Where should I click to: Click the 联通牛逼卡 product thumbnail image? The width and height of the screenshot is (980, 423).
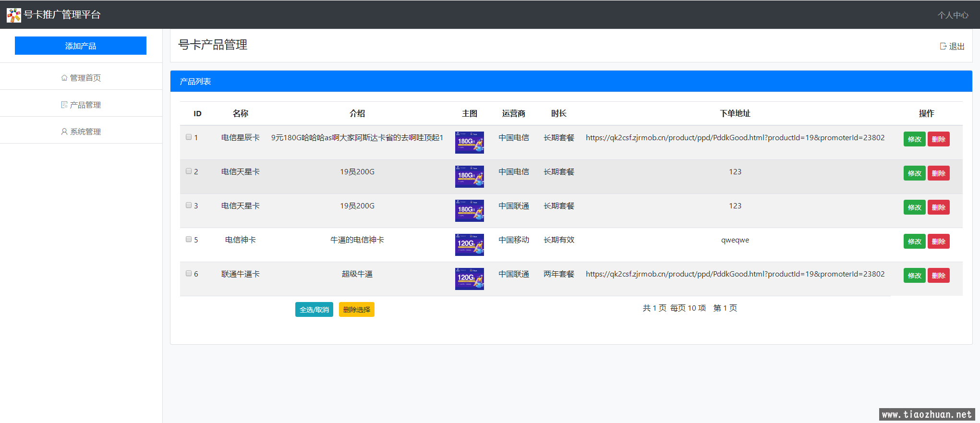(469, 279)
